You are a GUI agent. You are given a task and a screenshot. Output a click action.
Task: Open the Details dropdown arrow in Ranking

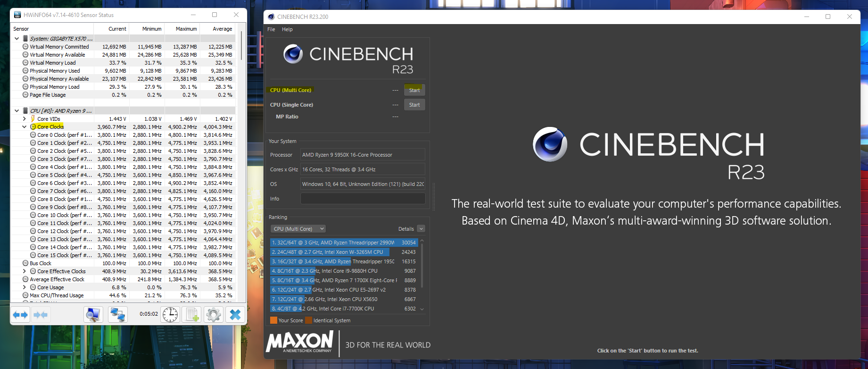tap(422, 229)
